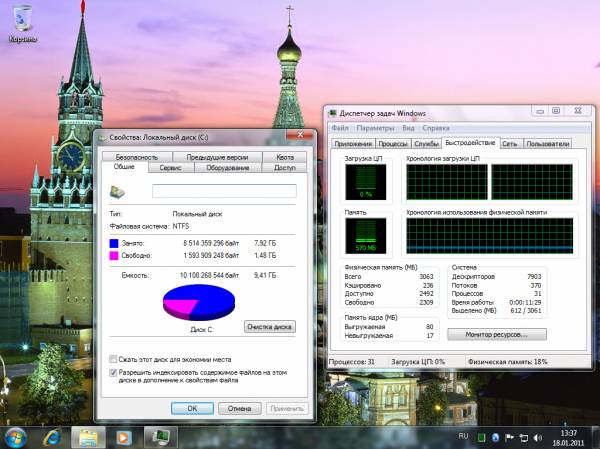Click the Task Manager title bar icon
Viewport: 600px width, 449px height.
(x=333, y=113)
